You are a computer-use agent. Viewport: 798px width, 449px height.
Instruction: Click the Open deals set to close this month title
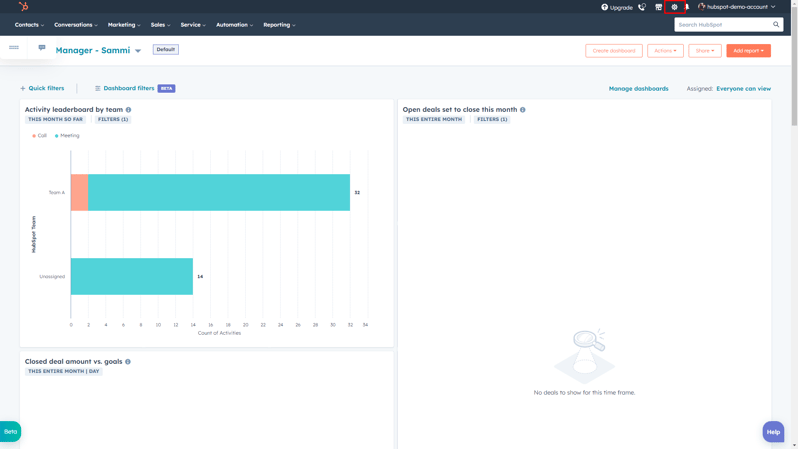tap(460, 109)
